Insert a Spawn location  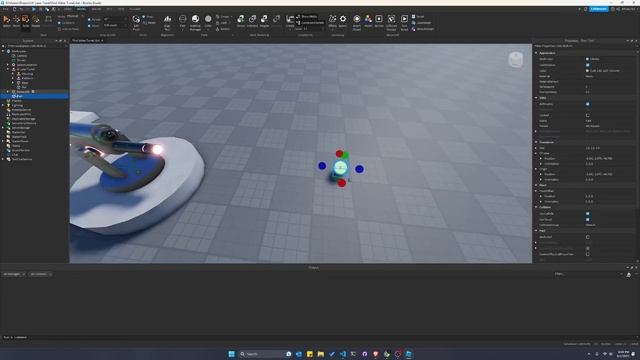[343, 20]
